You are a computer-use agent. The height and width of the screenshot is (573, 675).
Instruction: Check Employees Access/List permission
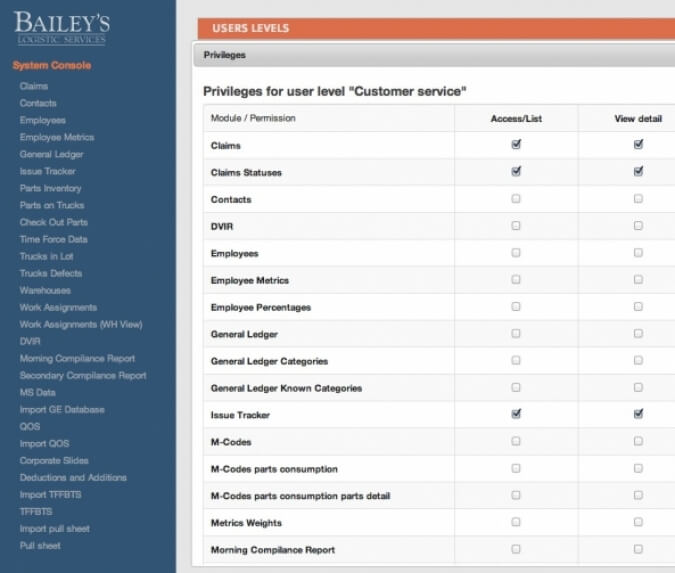click(x=516, y=253)
